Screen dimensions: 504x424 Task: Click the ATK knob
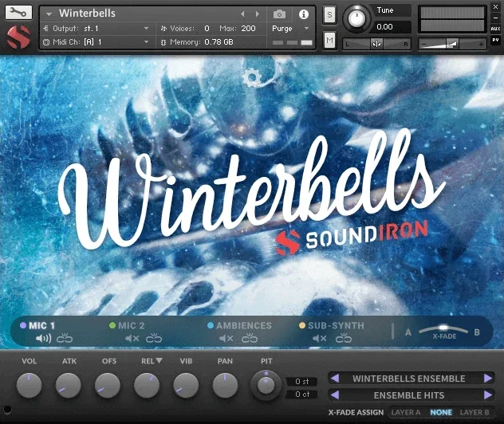68,385
